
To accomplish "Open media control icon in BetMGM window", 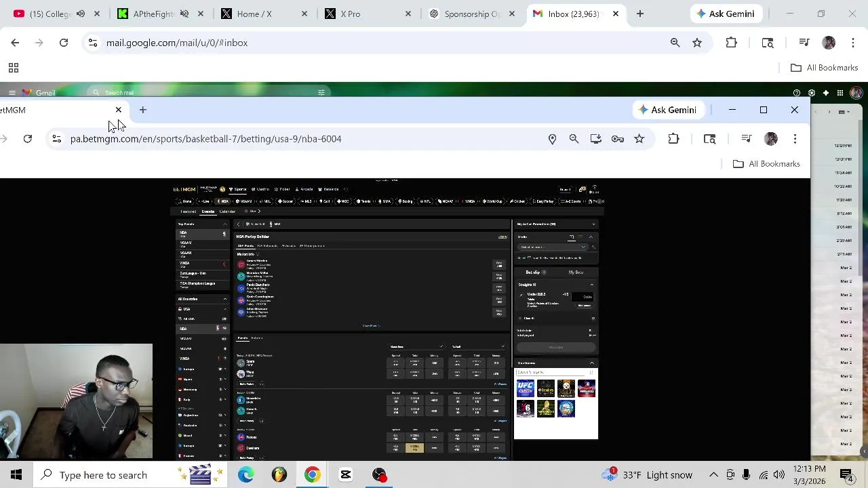I will click(746, 139).
